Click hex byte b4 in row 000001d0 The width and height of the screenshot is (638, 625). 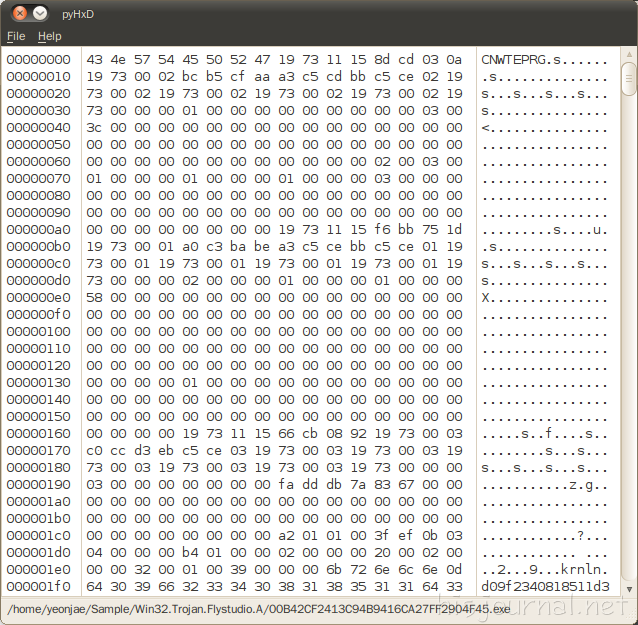(190, 553)
